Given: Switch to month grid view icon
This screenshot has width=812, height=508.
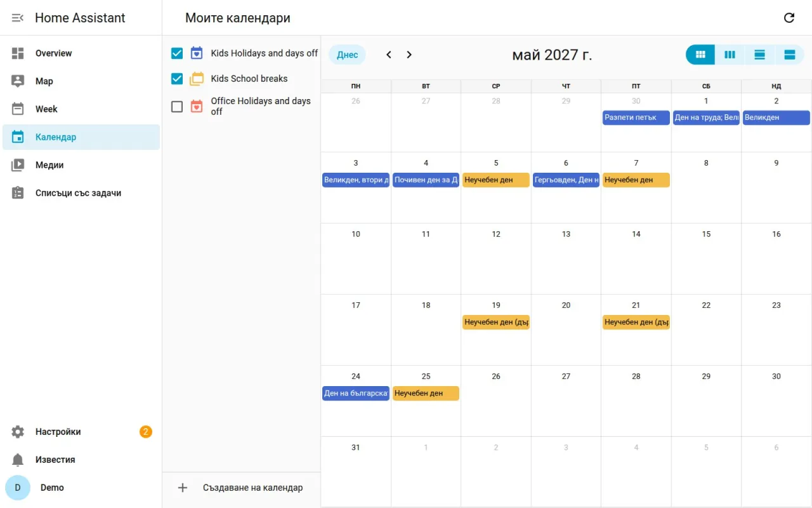Looking at the screenshot, I should point(700,55).
